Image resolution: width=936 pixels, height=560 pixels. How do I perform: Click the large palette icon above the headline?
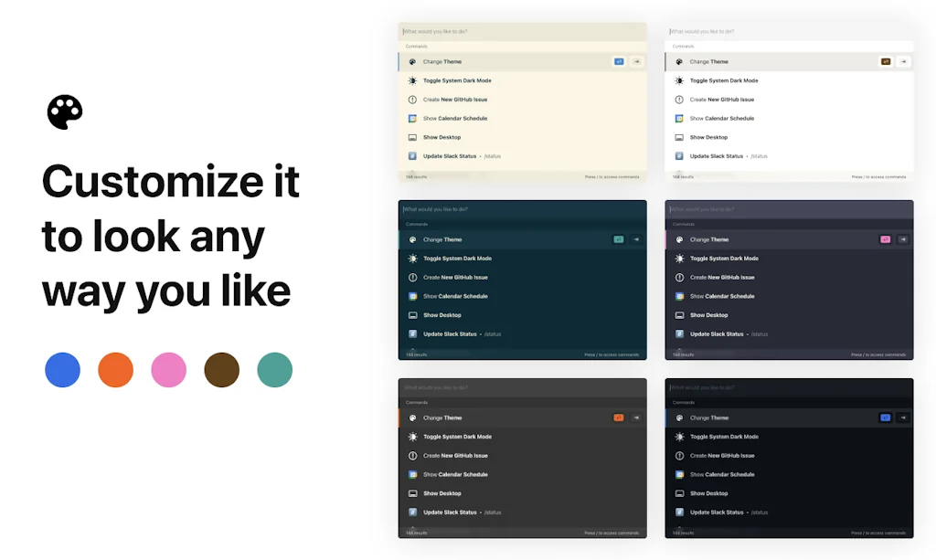pyautogui.click(x=65, y=112)
